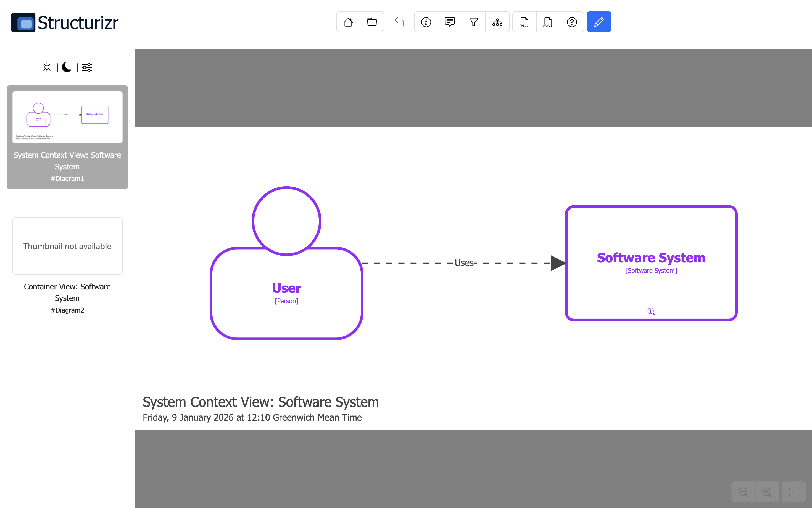The image size is (812, 508).
Task: Click the home icon in toolbar
Action: click(x=348, y=22)
